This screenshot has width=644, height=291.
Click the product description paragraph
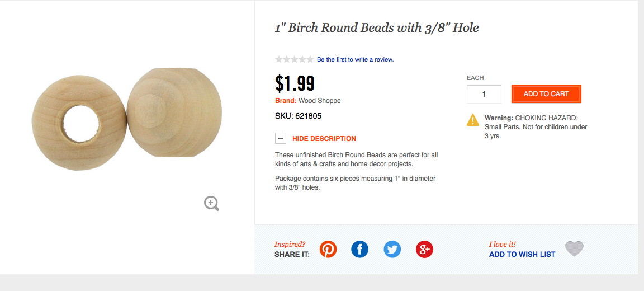[x=356, y=159]
